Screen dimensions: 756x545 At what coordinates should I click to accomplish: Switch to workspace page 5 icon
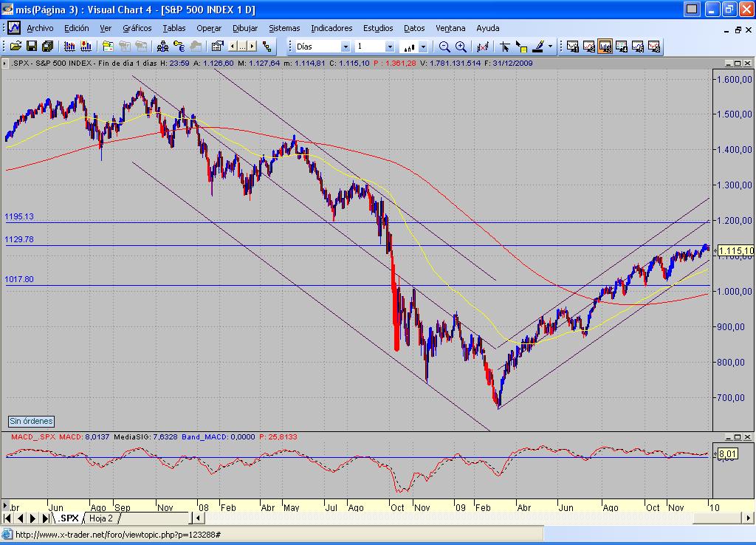pyautogui.click(x=637, y=47)
